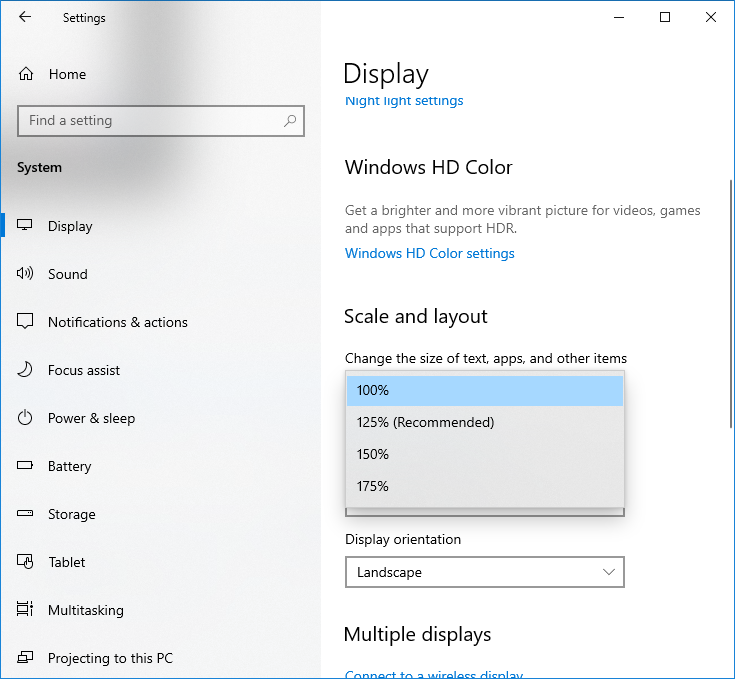Image resolution: width=735 pixels, height=679 pixels.
Task: Click the Power & sleep power icon
Action: click(25, 418)
